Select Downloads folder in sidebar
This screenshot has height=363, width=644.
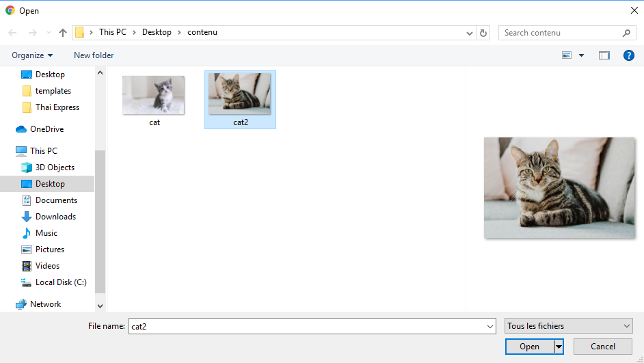point(55,217)
